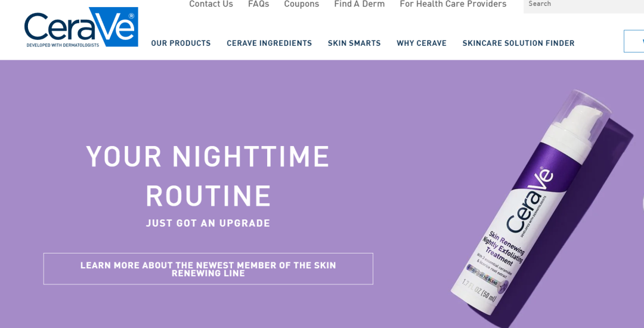This screenshot has width=644, height=328.
Task: Open the Contact Us page
Action: (x=211, y=4)
